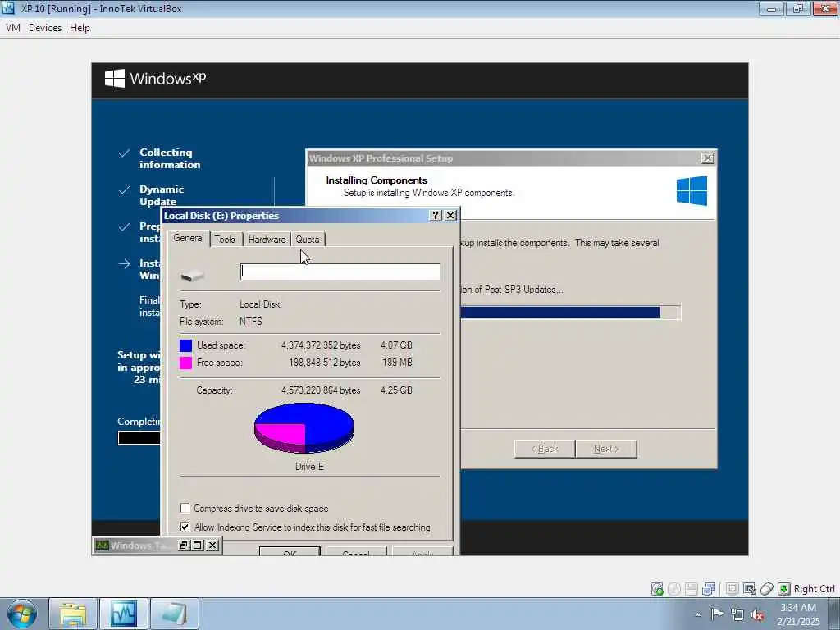Click the mouse integration status icon
Viewport: 840px width, 630px height.
767,589
